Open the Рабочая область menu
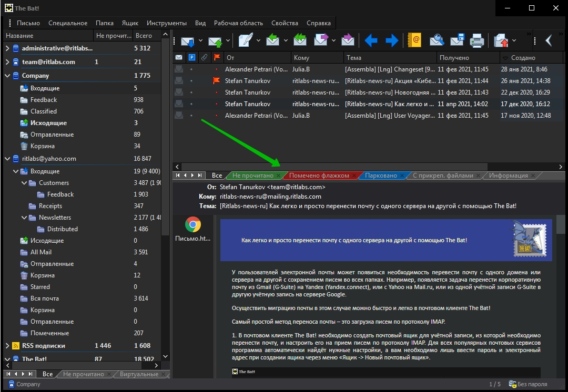This screenshot has height=392, width=568. [238, 23]
